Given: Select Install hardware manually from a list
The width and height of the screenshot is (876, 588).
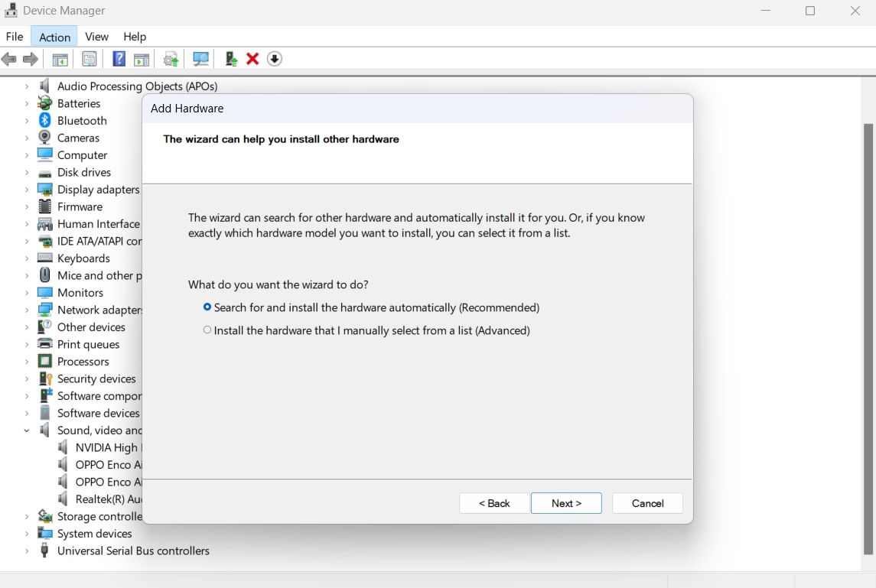Looking at the screenshot, I should tap(207, 330).
